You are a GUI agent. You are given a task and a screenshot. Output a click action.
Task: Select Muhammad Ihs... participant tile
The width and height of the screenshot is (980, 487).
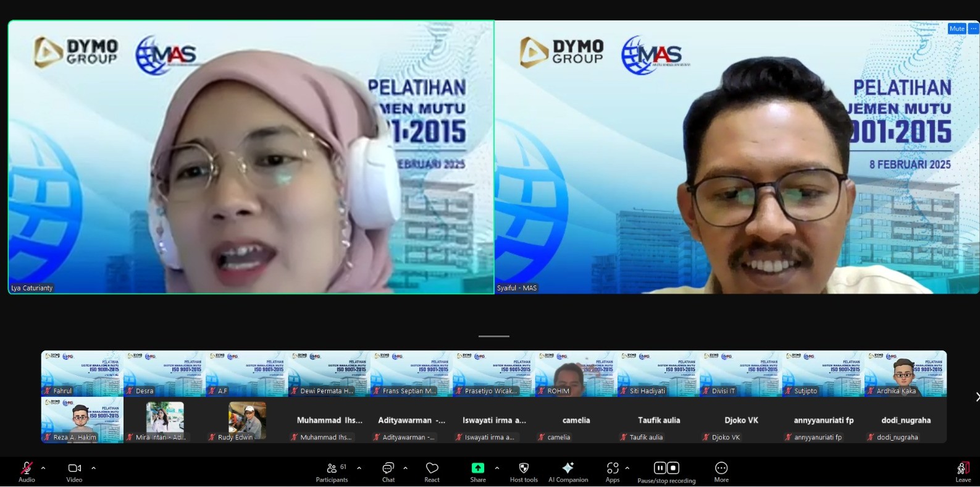[329, 420]
